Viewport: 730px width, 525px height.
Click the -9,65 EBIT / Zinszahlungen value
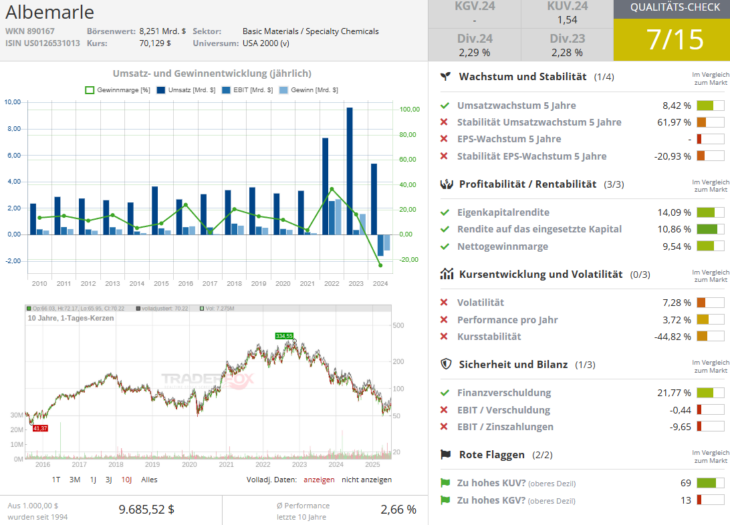click(680, 427)
